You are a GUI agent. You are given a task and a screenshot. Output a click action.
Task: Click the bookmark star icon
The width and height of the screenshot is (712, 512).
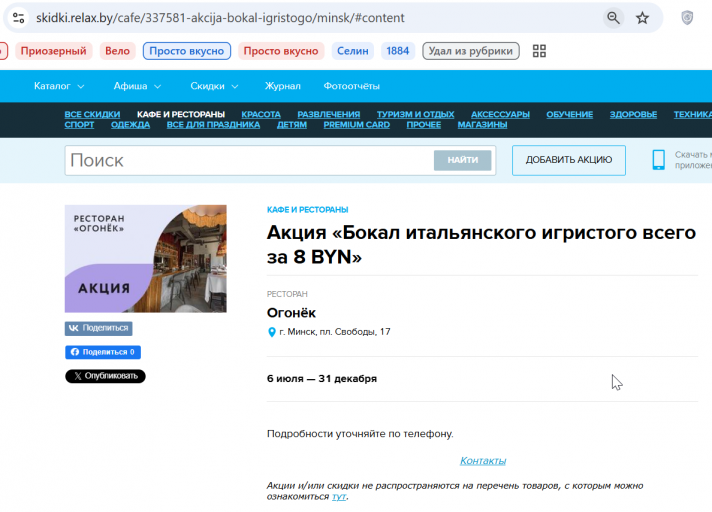(642, 18)
